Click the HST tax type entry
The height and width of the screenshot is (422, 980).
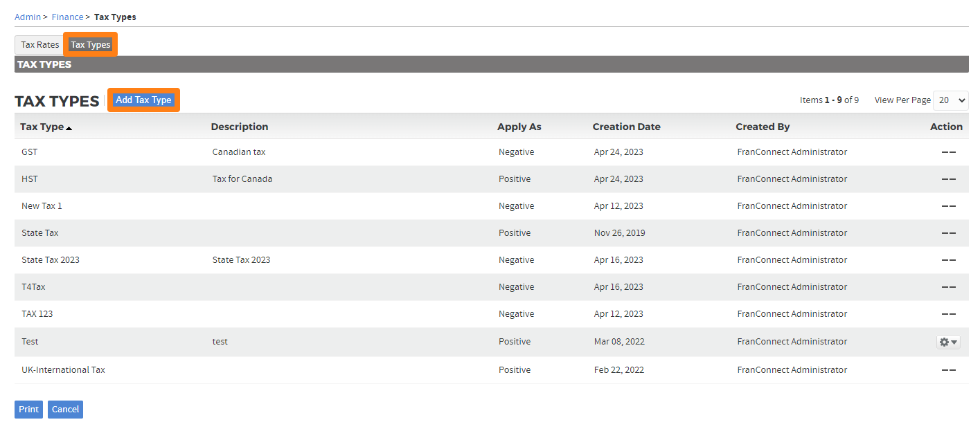coord(30,179)
